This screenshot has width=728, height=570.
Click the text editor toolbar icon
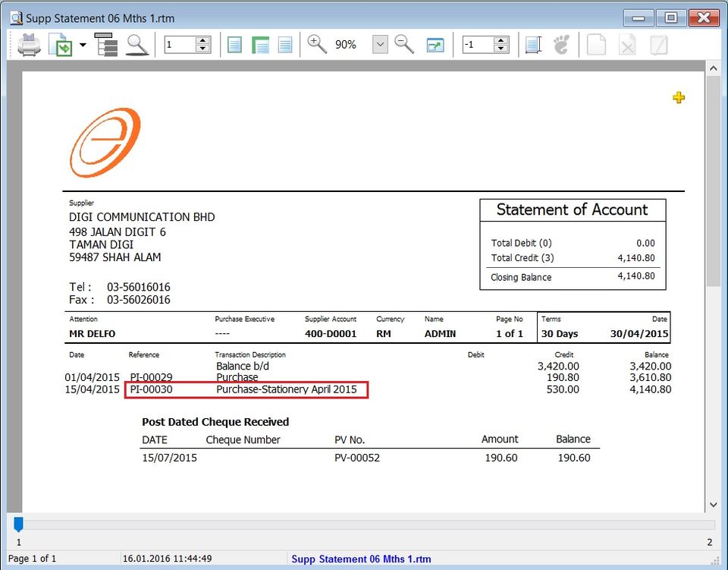pyautogui.click(x=532, y=44)
